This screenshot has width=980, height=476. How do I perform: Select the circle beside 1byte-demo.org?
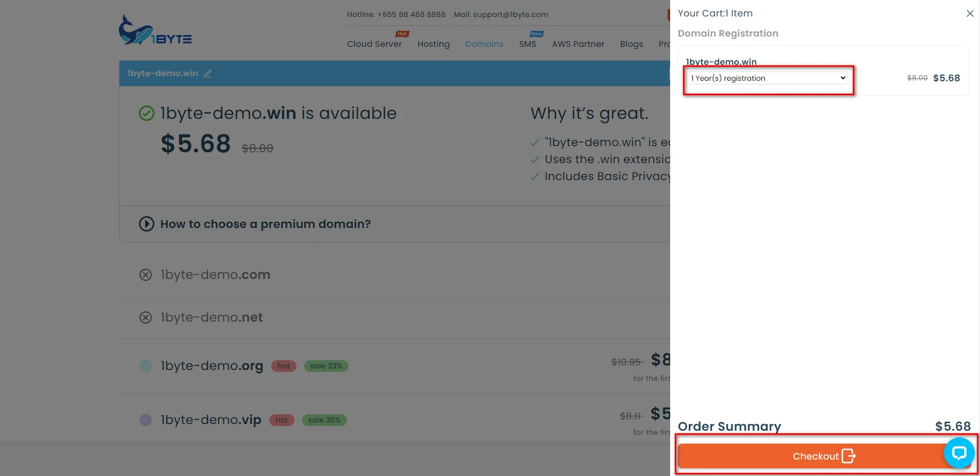[146, 366]
